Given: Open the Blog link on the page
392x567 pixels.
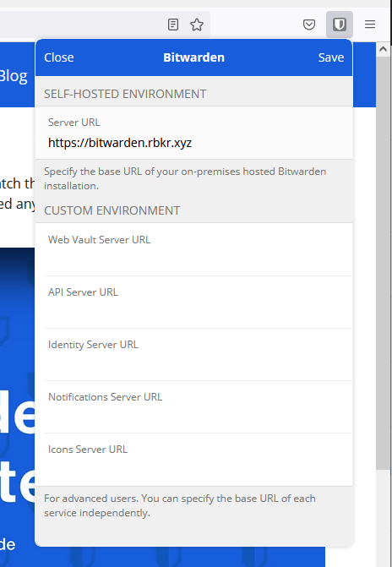Looking at the screenshot, I should coord(14,76).
